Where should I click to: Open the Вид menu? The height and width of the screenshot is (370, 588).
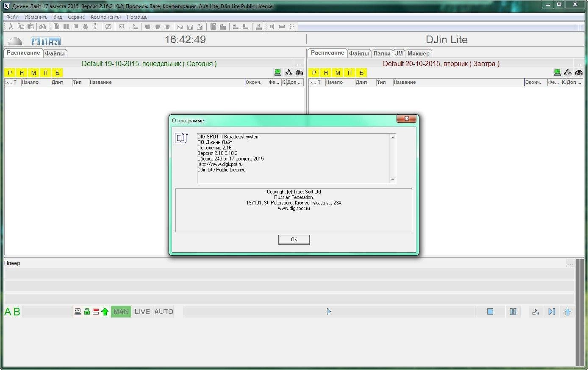[x=58, y=17]
